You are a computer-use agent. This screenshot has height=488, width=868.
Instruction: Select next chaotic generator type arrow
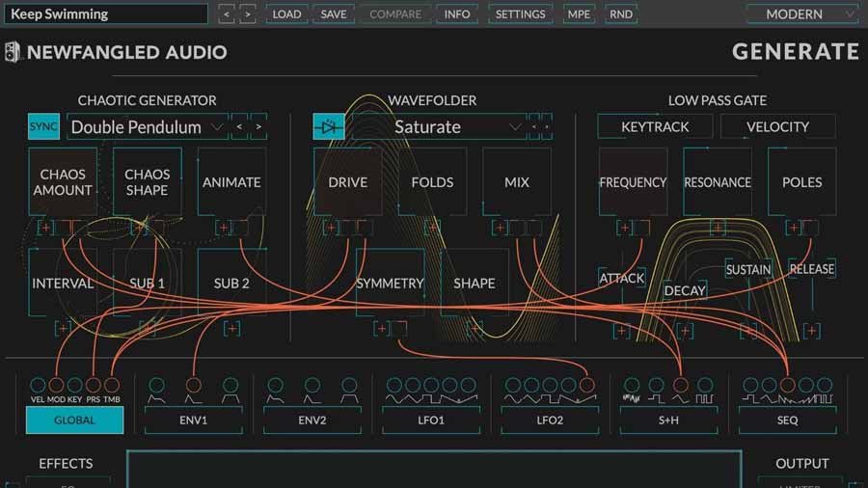[x=258, y=126]
